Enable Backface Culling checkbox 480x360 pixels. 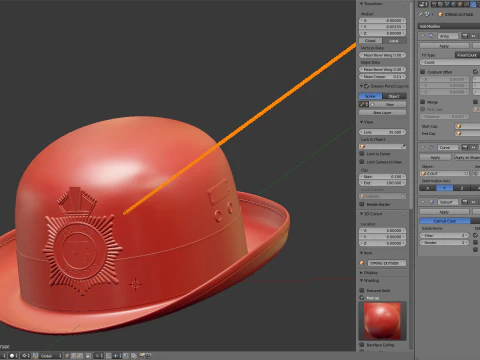[362, 345]
